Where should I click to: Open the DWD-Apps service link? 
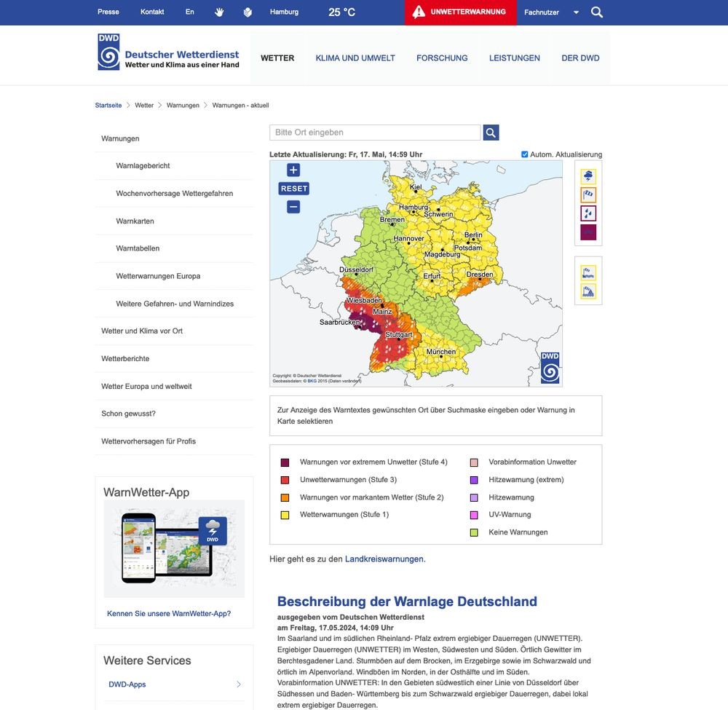127,685
